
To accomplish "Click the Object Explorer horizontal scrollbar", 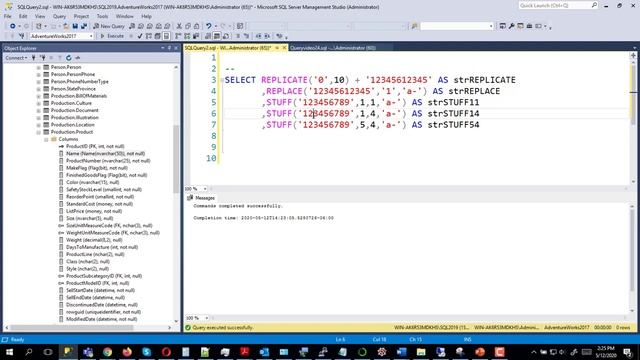I will [71, 327].
